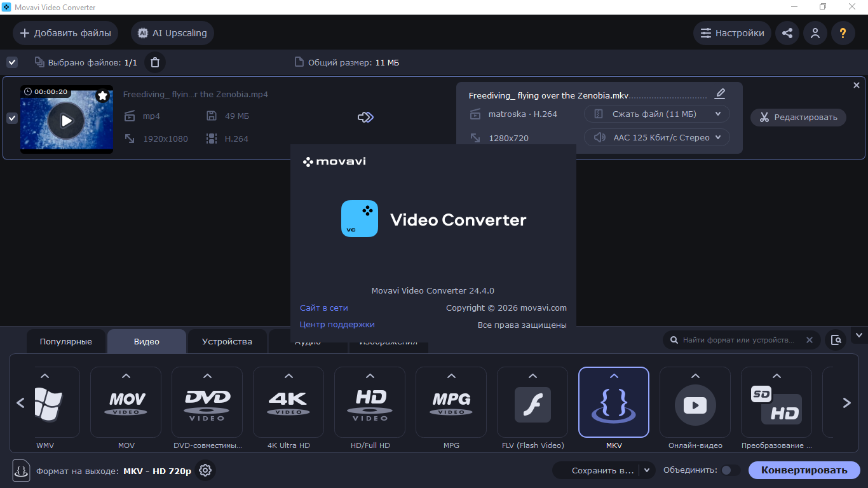Click the pencil icon to rename output file

pyautogui.click(x=720, y=94)
